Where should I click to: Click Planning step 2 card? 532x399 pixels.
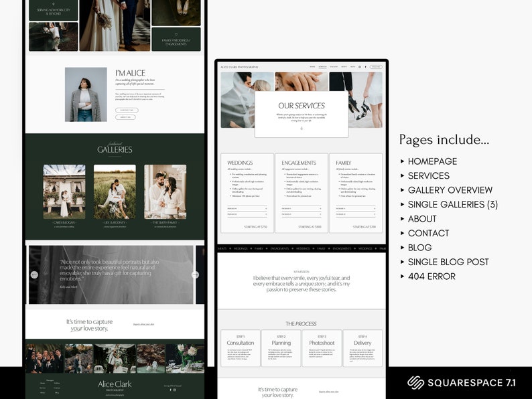tap(281, 348)
